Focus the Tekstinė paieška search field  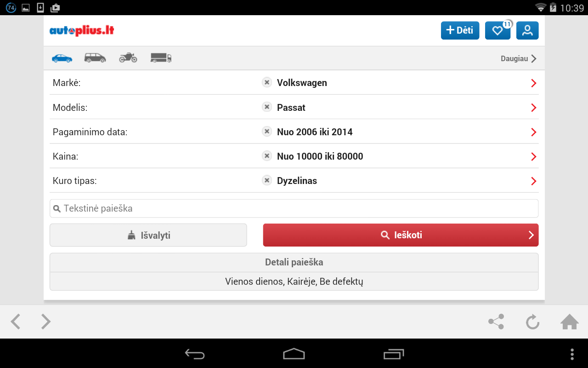294,208
